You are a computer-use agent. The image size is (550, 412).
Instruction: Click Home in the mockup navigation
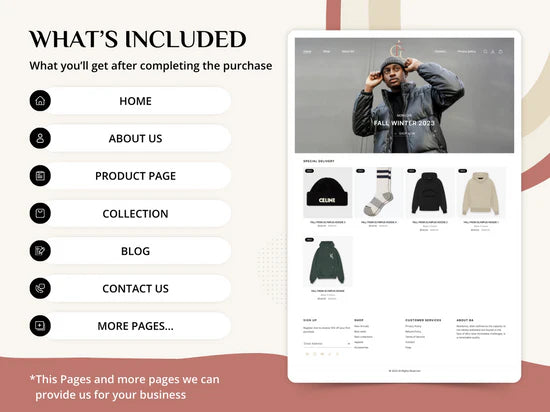click(307, 52)
